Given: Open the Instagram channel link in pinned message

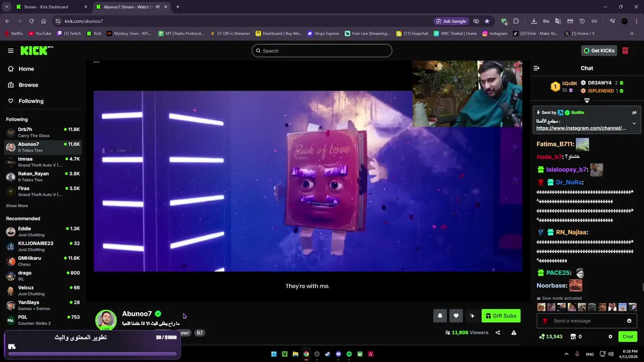Looking at the screenshot, I should [581, 128].
